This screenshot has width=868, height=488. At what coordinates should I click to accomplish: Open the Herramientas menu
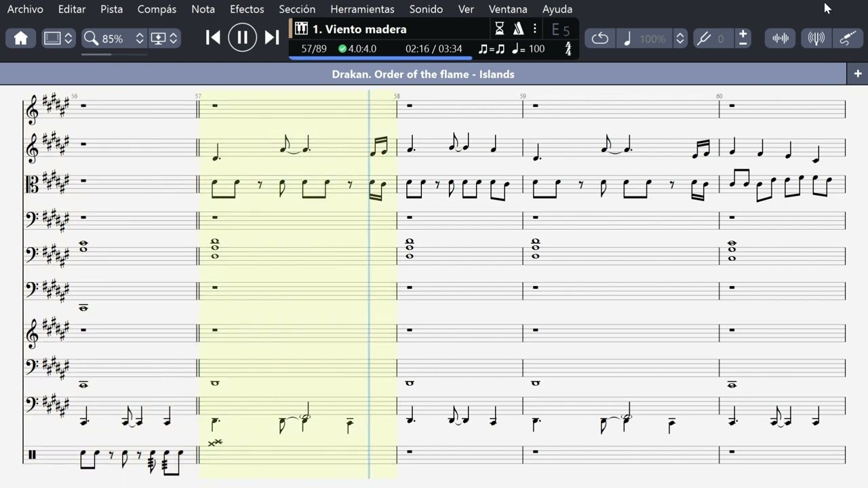[362, 9]
